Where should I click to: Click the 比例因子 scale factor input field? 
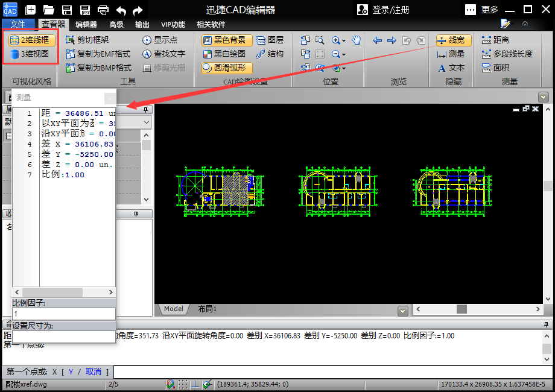tap(63, 314)
